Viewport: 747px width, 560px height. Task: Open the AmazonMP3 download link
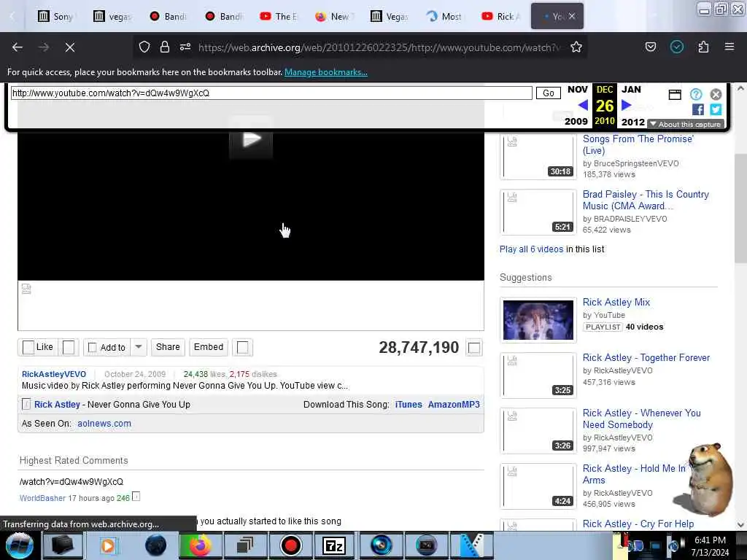[x=454, y=404]
